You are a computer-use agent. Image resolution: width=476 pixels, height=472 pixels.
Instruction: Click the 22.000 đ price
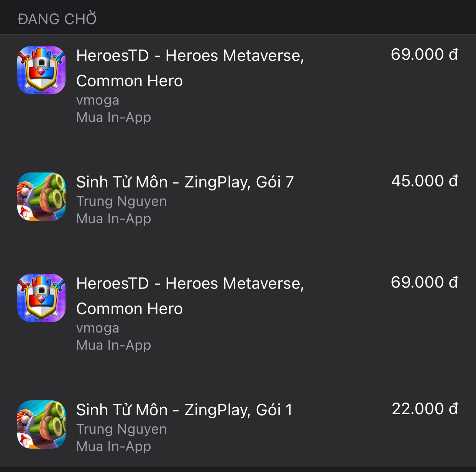(424, 409)
